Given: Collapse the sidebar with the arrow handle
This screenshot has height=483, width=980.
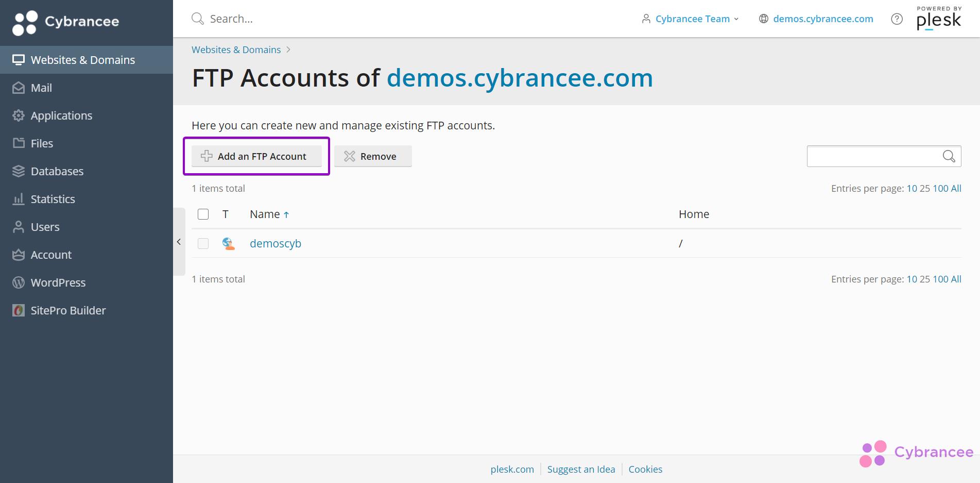Looking at the screenshot, I should click(179, 242).
